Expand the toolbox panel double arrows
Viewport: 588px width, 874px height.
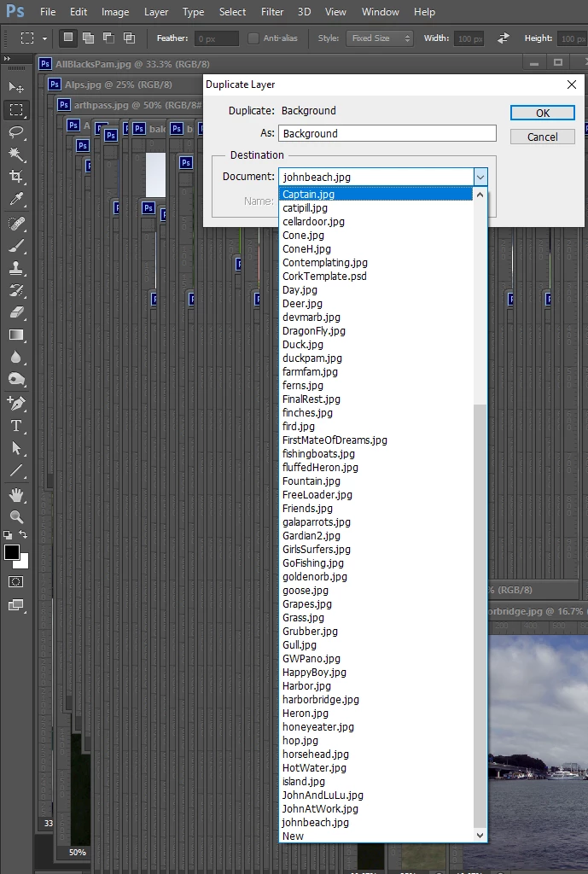click(x=7, y=59)
